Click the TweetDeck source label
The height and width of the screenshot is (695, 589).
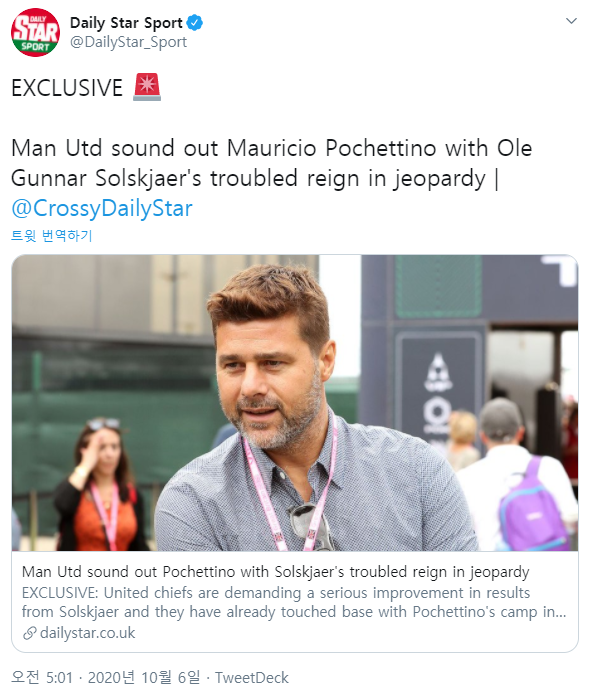coord(252,678)
